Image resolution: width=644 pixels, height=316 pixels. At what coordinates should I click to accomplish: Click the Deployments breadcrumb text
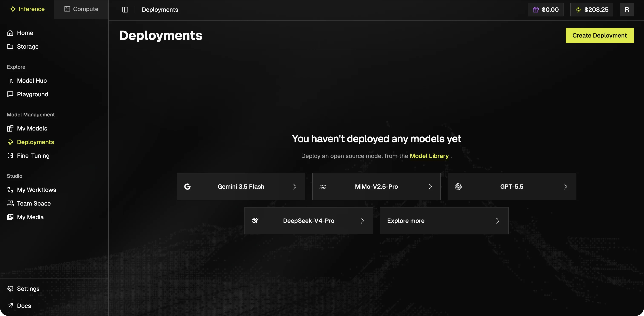[160, 10]
